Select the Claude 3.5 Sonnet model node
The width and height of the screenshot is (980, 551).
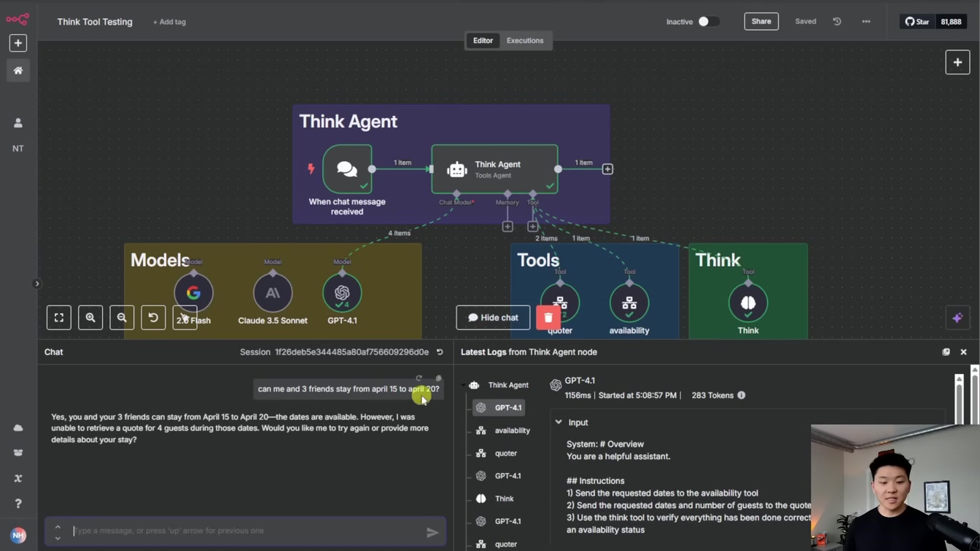pyautogui.click(x=273, y=293)
